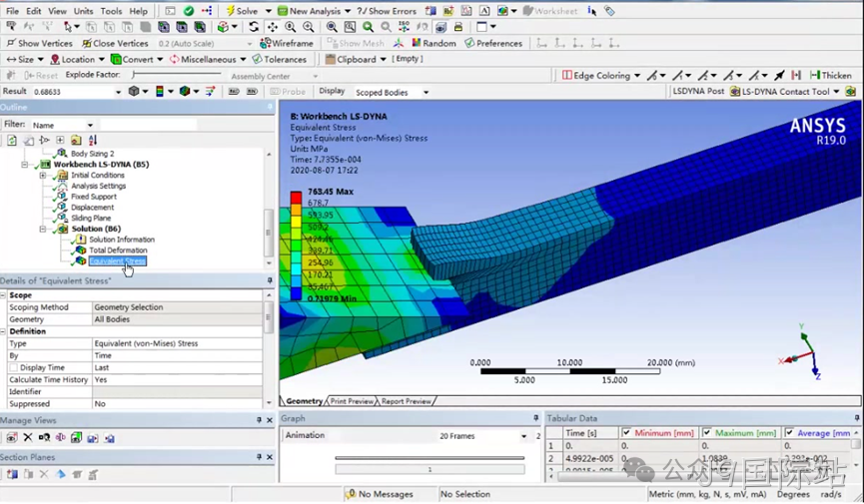Screen dimensions: 864x504
Task: Open the Convert toolbar button
Action: coord(137,59)
